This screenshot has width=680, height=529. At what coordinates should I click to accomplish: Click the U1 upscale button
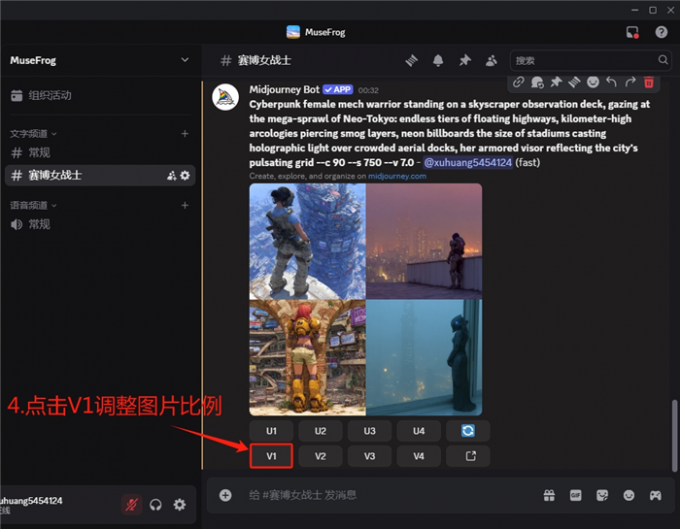click(x=271, y=431)
